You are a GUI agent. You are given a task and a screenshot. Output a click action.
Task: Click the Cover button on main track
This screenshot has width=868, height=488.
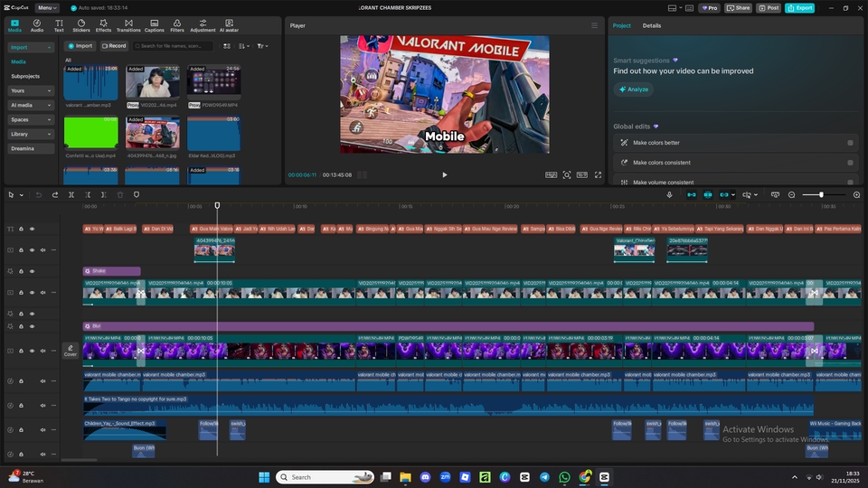pos(71,351)
